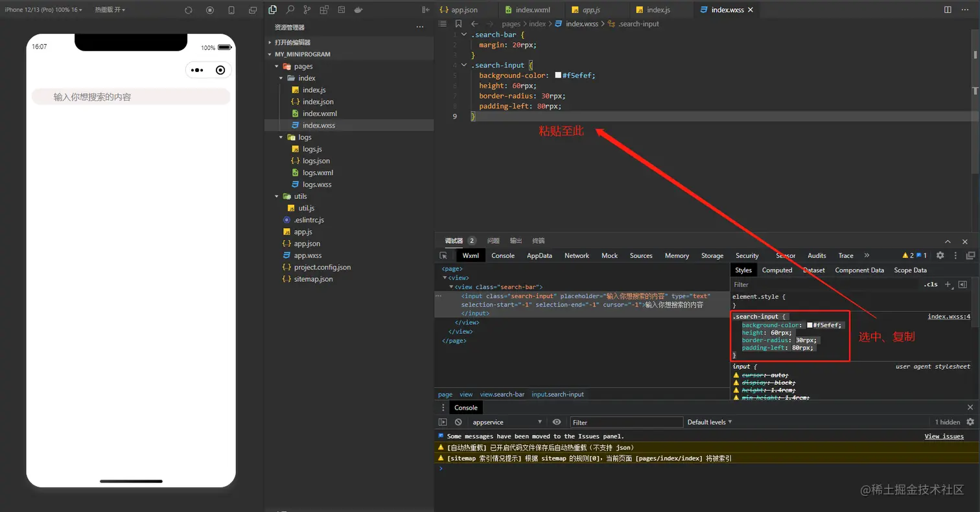Open the search panel magnifier icon
The height and width of the screenshot is (512, 980).
click(290, 10)
